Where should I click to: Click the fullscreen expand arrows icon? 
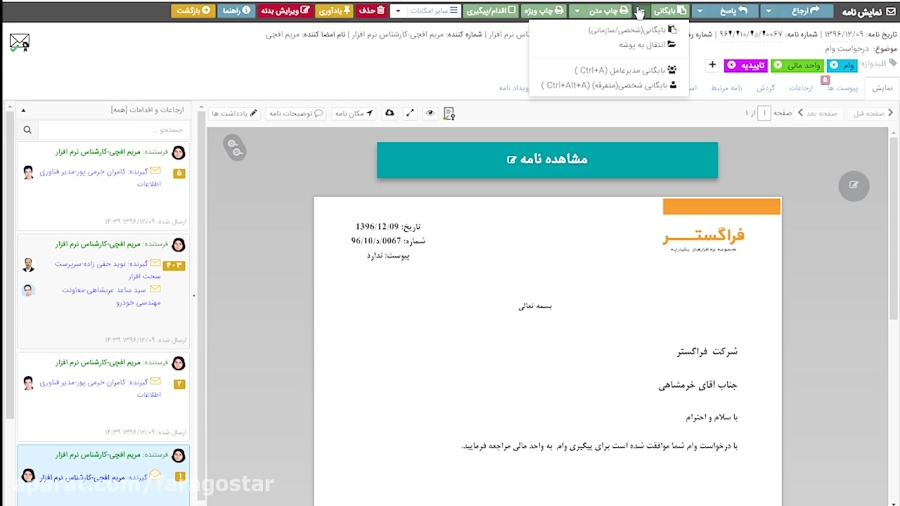click(410, 113)
